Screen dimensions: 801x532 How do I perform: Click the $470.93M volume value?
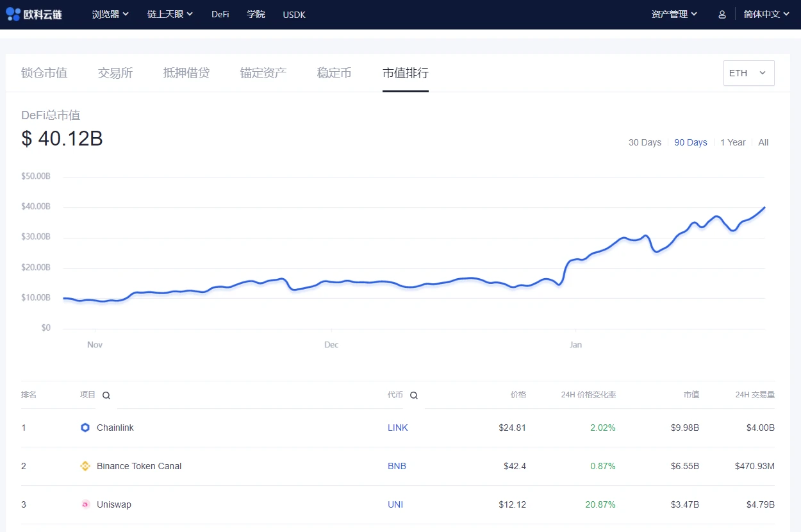(x=755, y=466)
